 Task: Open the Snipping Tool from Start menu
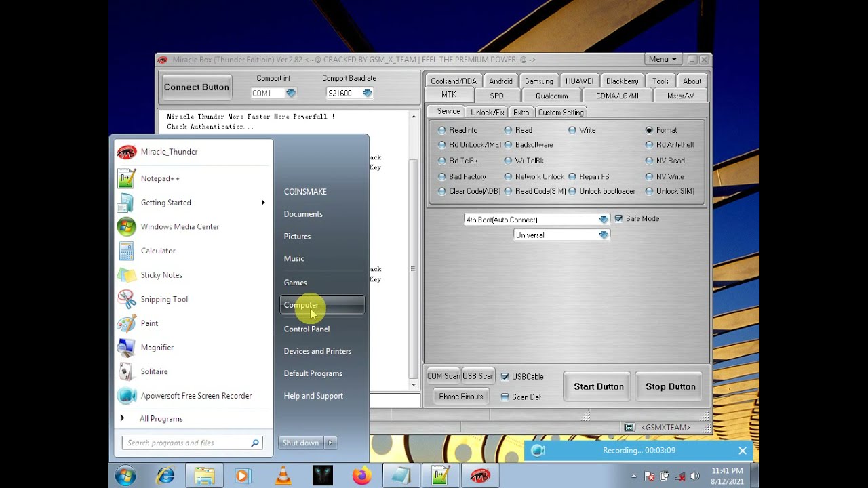[x=193, y=299]
